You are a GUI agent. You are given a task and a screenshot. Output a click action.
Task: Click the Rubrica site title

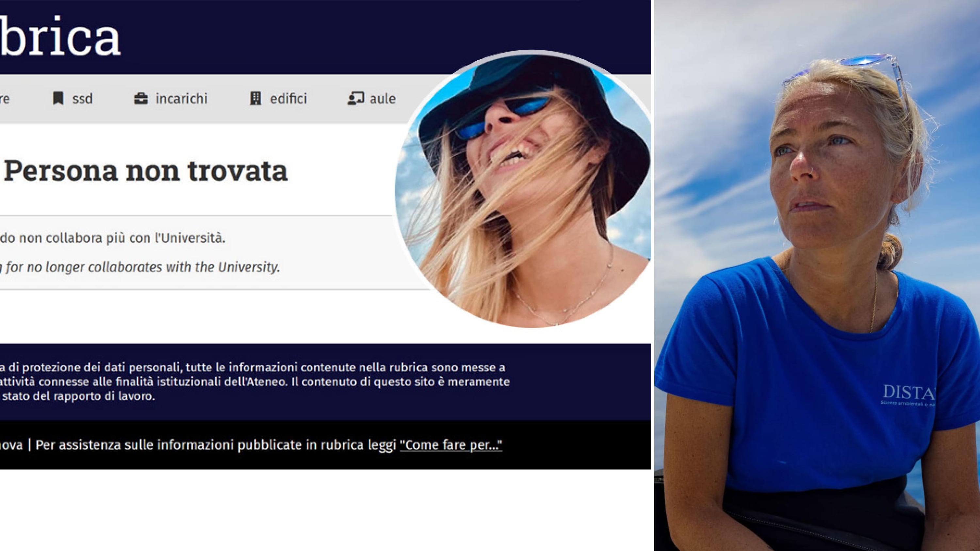pos(60,36)
